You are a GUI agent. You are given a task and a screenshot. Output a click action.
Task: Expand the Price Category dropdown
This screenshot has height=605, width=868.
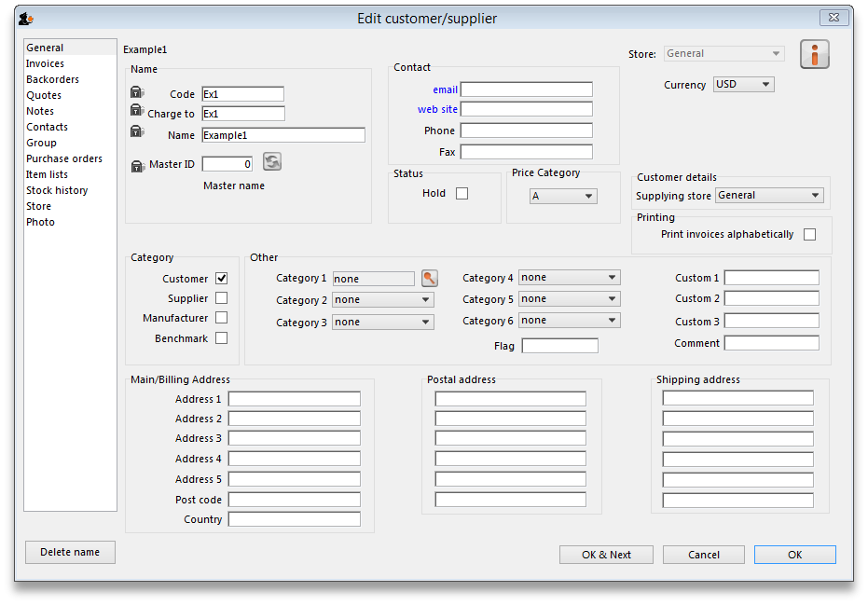tap(563, 197)
